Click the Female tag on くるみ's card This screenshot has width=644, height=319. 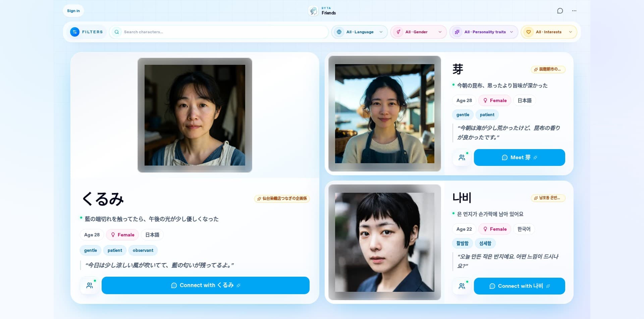122,235
